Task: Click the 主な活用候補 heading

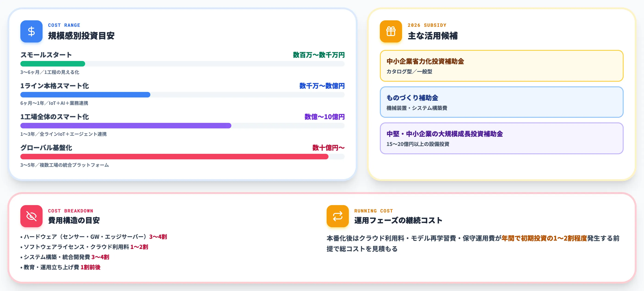Action: 433,36
